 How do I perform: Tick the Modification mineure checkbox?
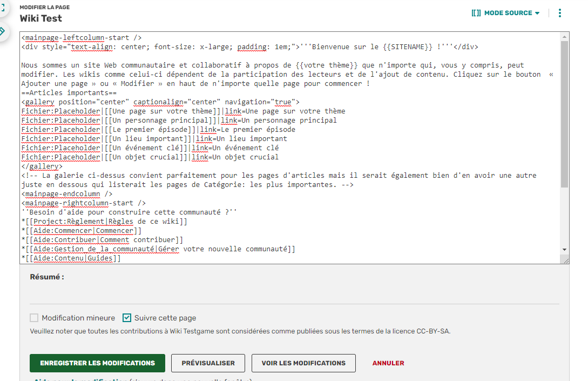pyautogui.click(x=34, y=318)
